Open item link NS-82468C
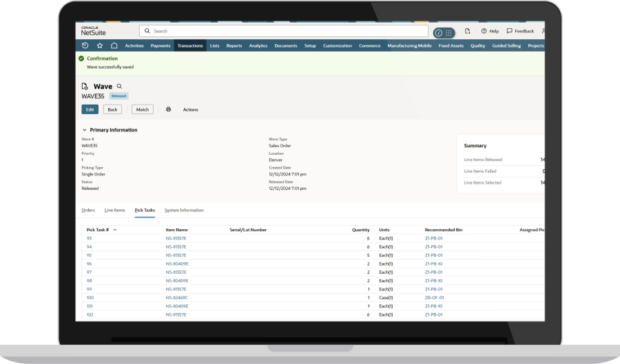 click(x=176, y=297)
